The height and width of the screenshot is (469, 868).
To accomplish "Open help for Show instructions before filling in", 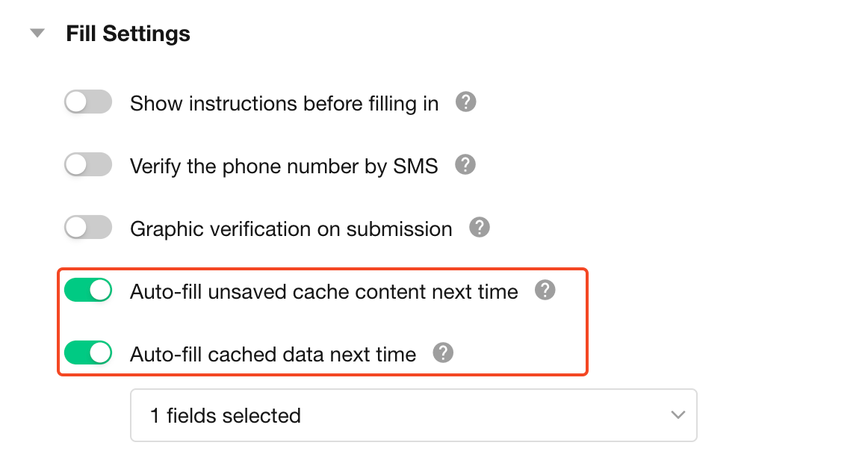I will [466, 102].
